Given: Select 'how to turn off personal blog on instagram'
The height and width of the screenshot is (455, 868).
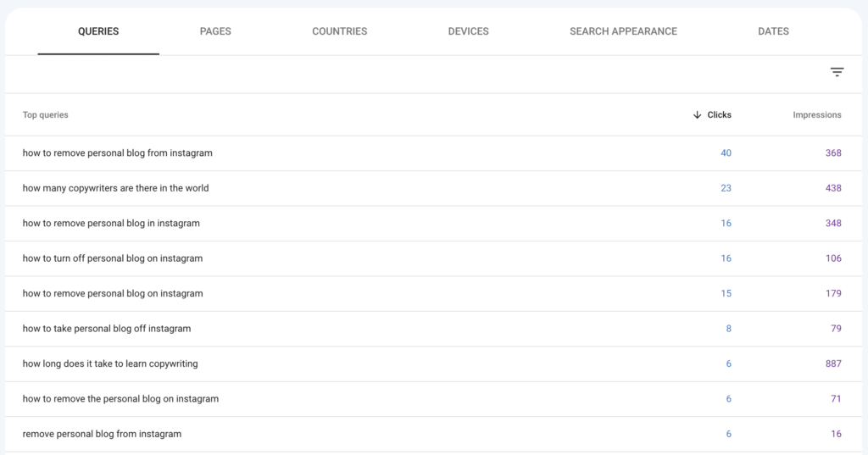Looking at the screenshot, I should (x=113, y=258).
